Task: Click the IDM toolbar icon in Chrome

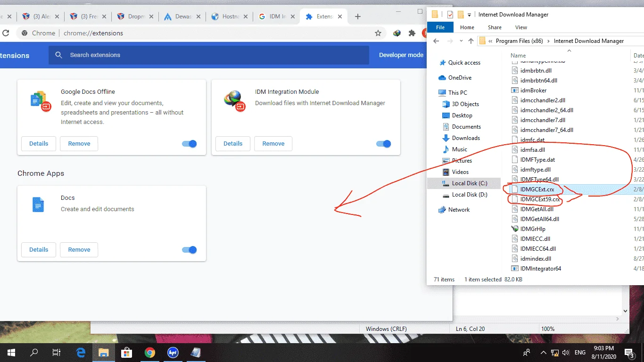Action: pos(397,33)
